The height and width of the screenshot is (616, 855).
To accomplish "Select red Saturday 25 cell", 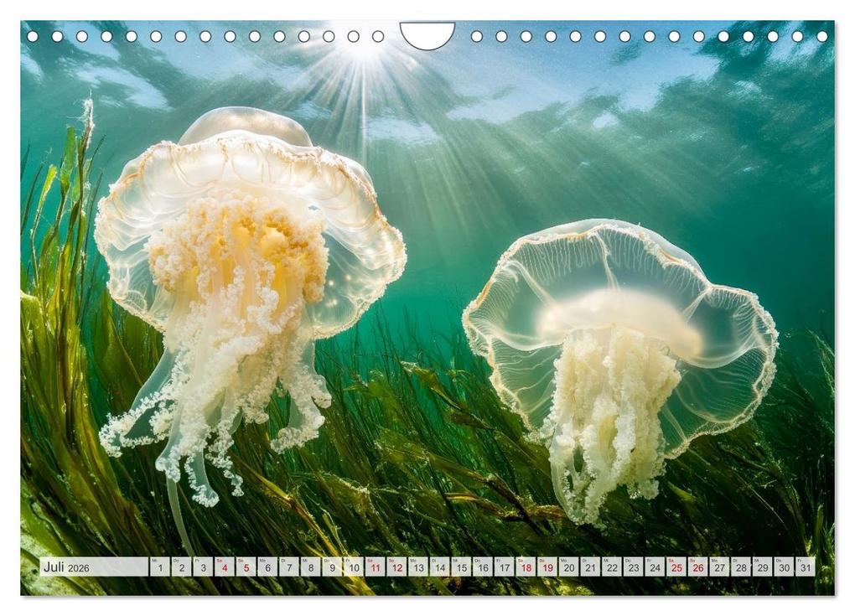I will [676, 567].
